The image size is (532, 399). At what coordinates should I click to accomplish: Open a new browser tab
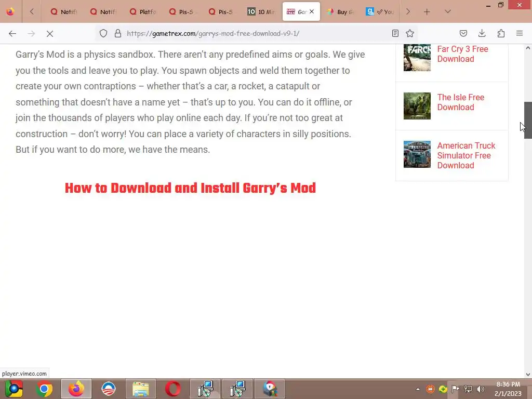coord(427,12)
